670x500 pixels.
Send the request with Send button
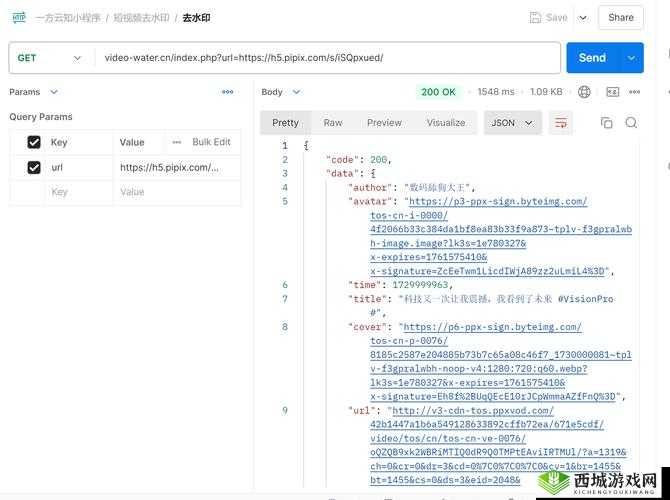click(592, 58)
